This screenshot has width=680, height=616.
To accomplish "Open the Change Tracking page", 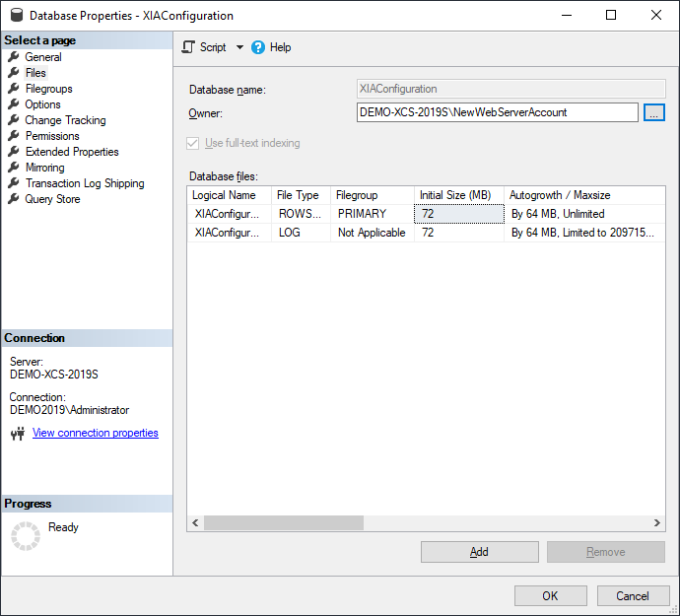I will point(65,120).
